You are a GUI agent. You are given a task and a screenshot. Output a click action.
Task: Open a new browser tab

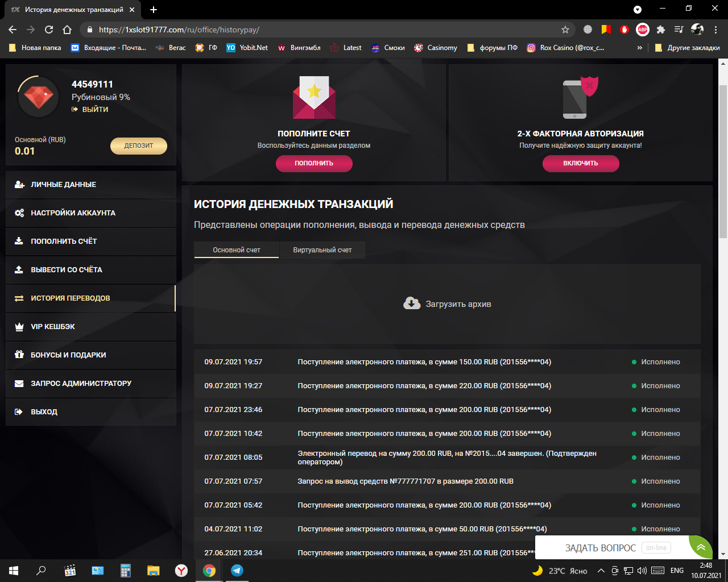point(154,10)
